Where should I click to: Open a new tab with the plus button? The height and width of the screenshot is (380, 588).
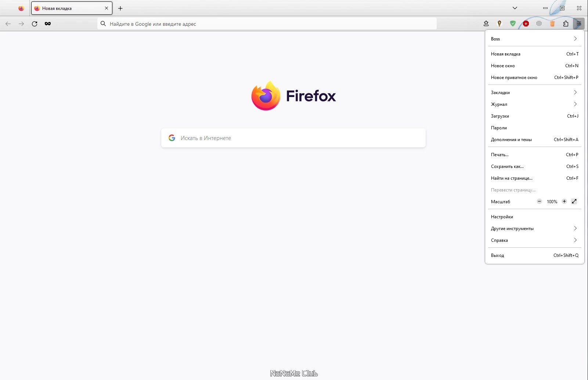[120, 8]
